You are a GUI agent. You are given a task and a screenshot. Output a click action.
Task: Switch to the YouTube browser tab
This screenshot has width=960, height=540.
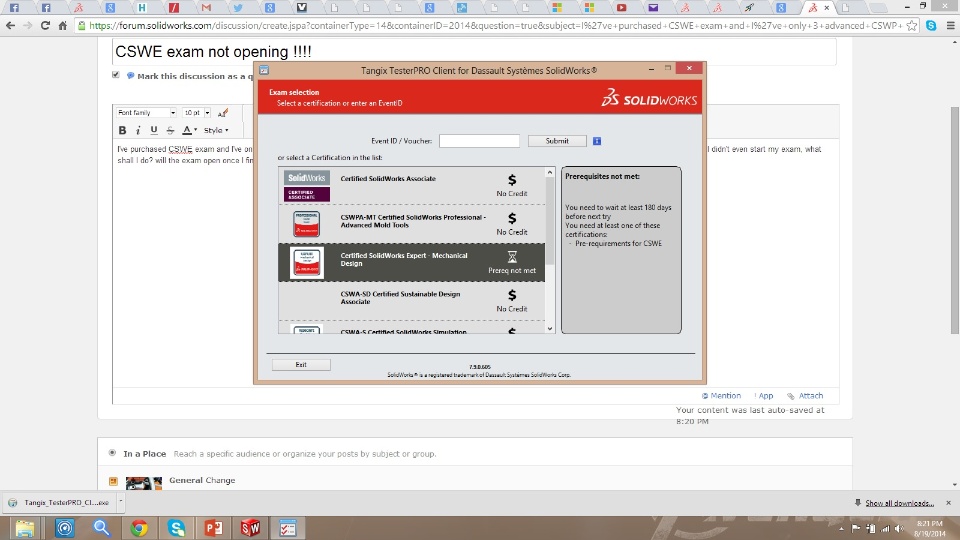tap(621, 8)
